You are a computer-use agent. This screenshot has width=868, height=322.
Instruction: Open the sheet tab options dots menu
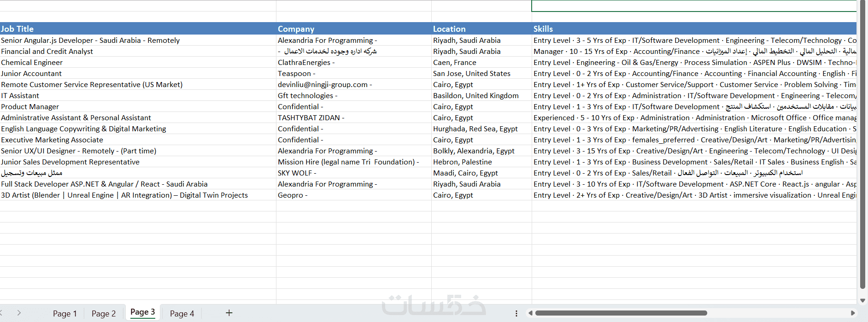(x=516, y=313)
